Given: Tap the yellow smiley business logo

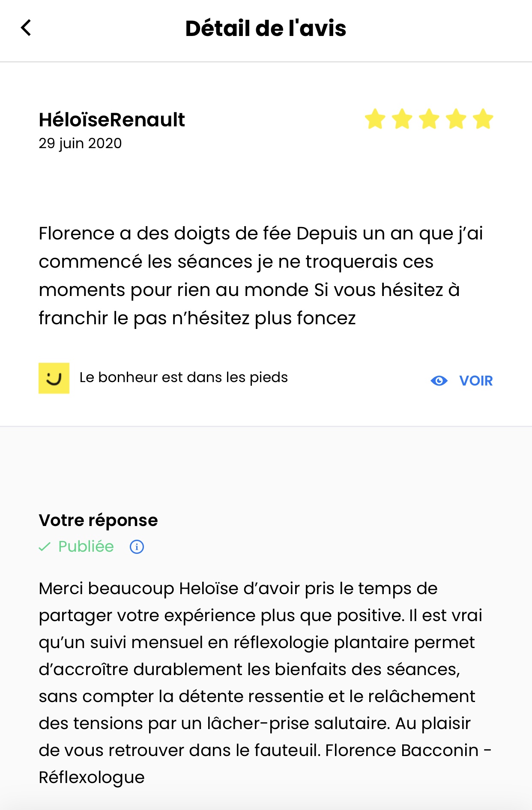Looking at the screenshot, I should pyautogui.click(x=54, y=378).
